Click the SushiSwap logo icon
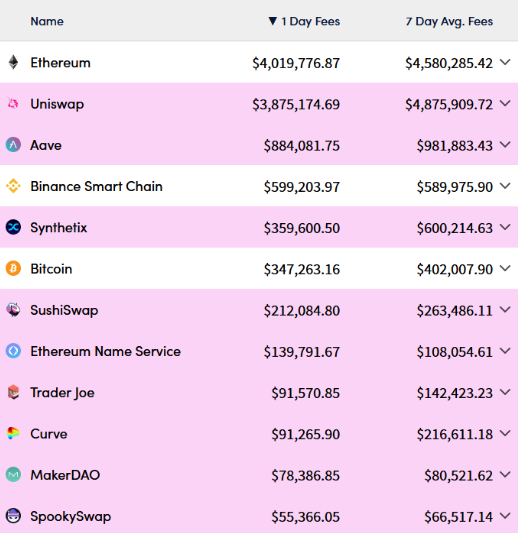The width and height of the screenshot is (518, 533). coord(13,310)
